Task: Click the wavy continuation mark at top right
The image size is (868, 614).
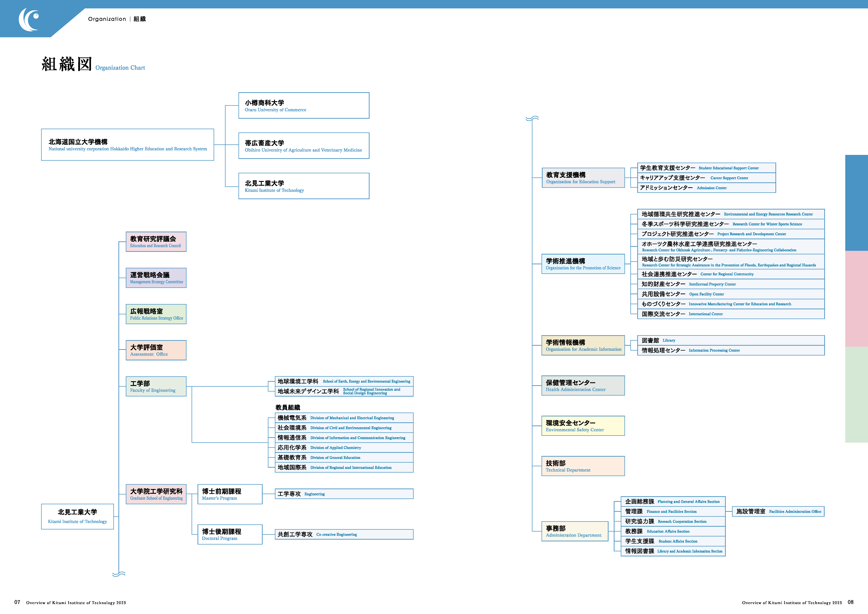Action: pos(532,118)
